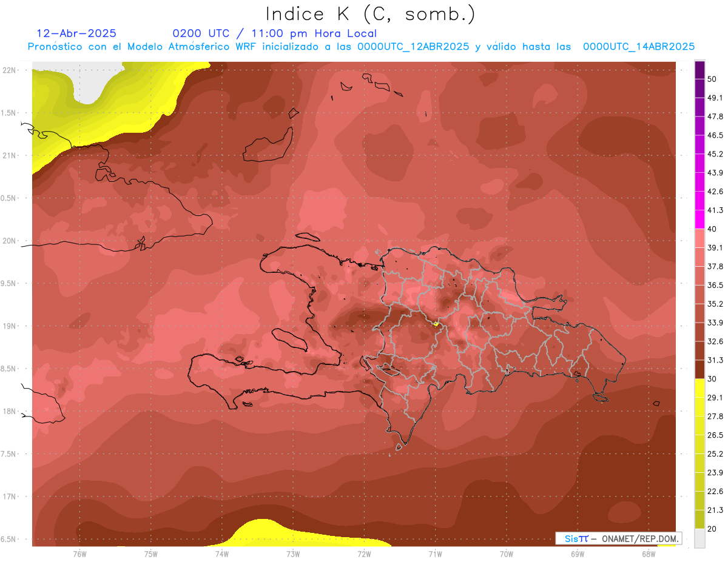Click the legend value "40"
The image size is (728, 562).
click(712, 229)
